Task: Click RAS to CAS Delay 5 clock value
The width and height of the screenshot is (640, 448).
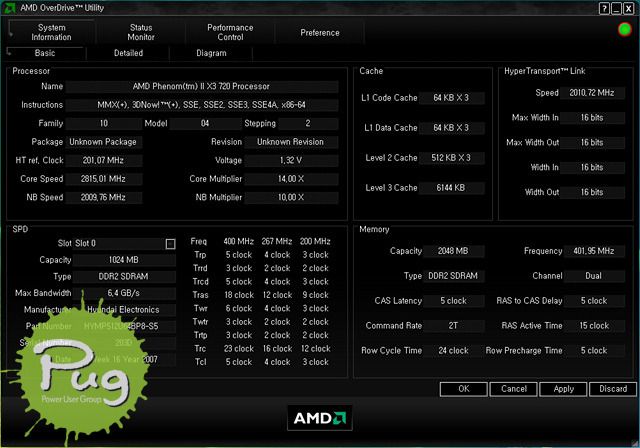Action: tap(594, 301)
